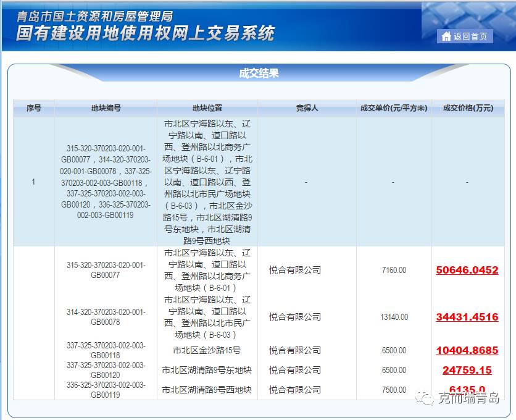516x420 pixels.
Task: Click the 商务广场地块 (B-6-01) location cell in white row
Action: pos(207,270)
